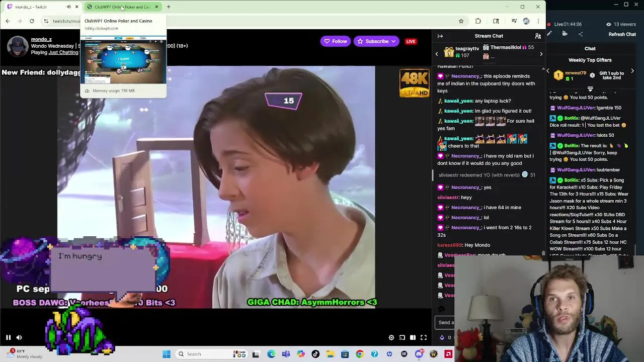This screenshot has height=362, width=644.
Task: Reload the current page
Action: 32,21
